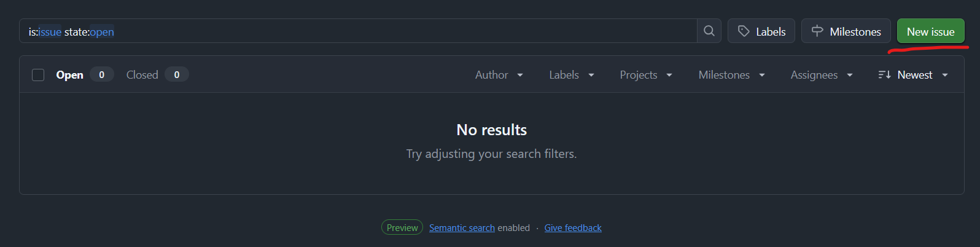The width and height of the screenshot is (980, 247).
Task: Open the Projects filter dropdown
Action: coord(645,75)
